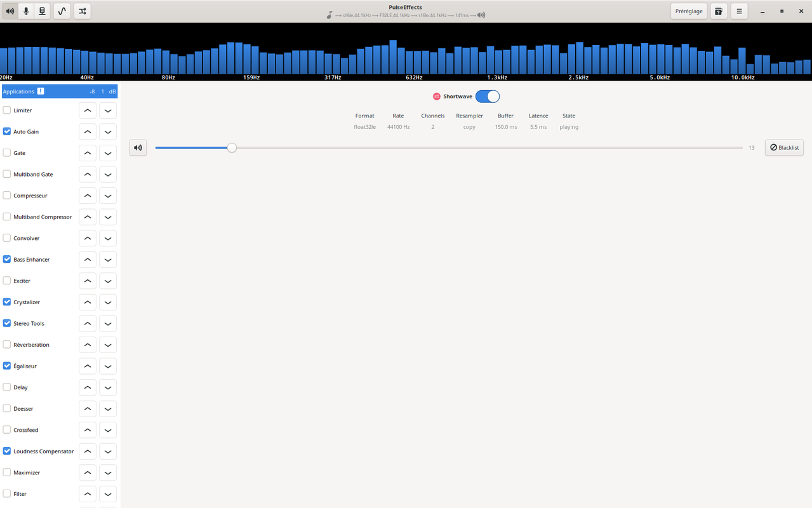Image resolution: width=812 pixels, height=508 pixels.
Task: Move Exciter up
Action: coord(88,281)
